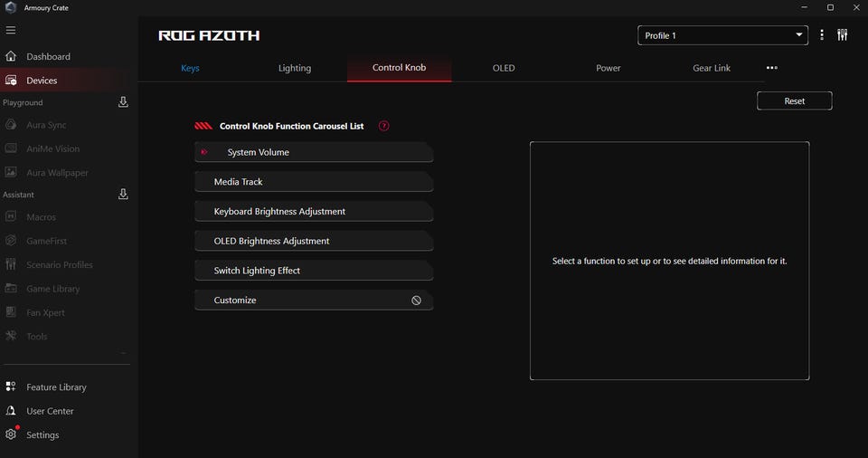Click the Aura Sync label
Image resolution: width=868 pixels, height=458 pixels.
[46, 125]
